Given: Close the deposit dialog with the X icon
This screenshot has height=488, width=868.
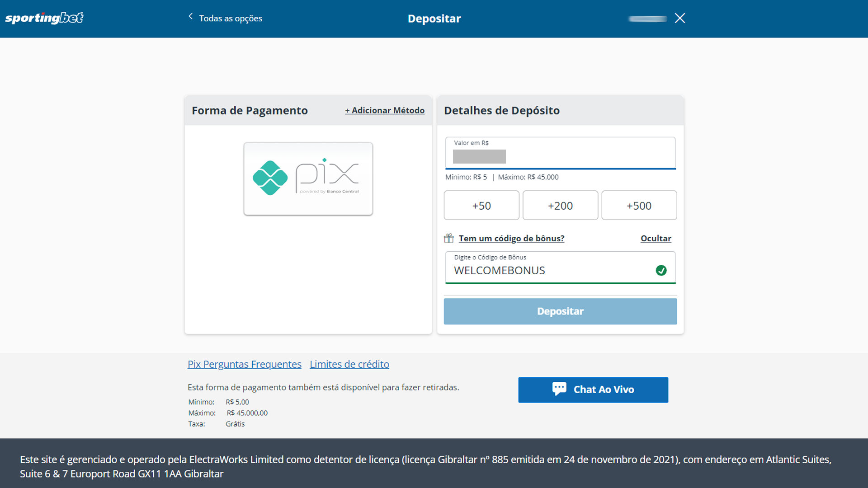Looking at the screenshot, I should [x=679, y=18].
